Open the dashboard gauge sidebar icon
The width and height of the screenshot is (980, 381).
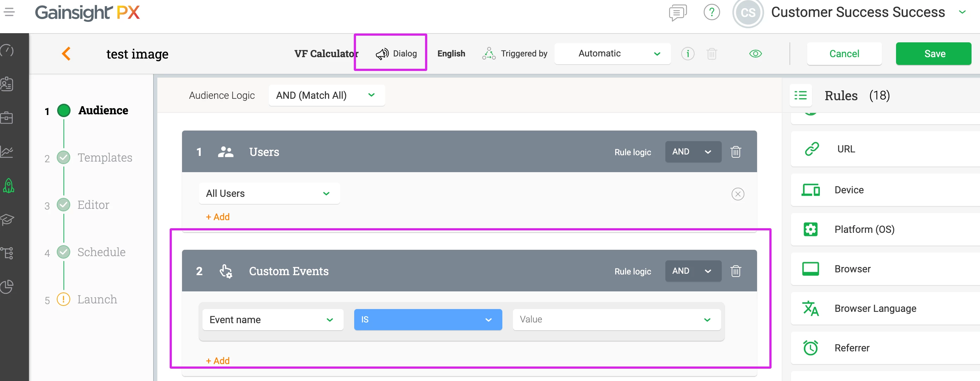[7, 50]
